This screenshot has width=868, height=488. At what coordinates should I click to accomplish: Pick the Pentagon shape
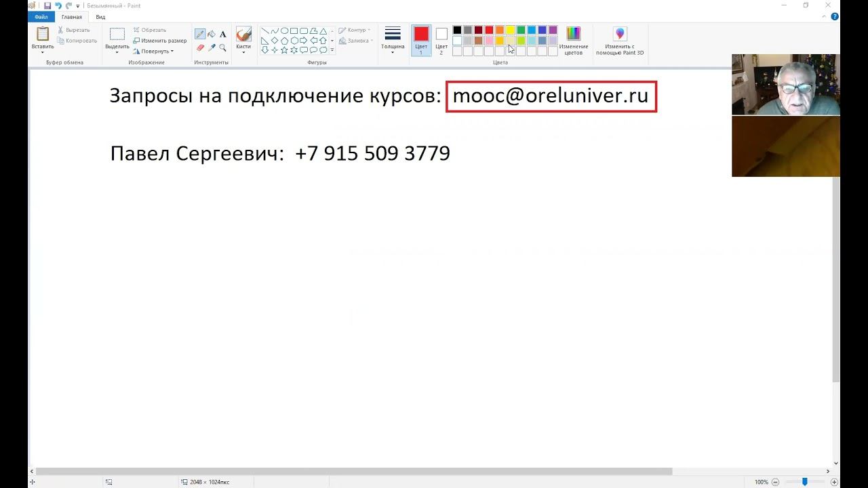[x=285, y=41]
